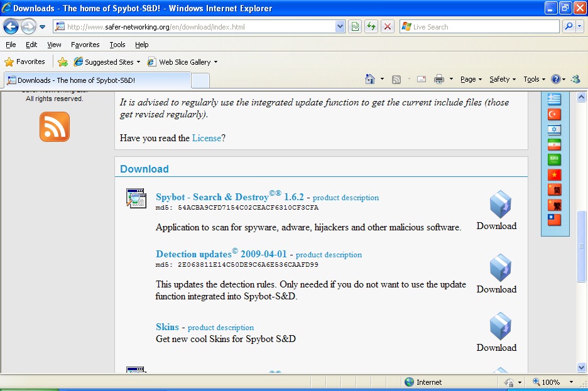Open the Tools menu in menu bar
588x391 pixels.
point(117,45)
